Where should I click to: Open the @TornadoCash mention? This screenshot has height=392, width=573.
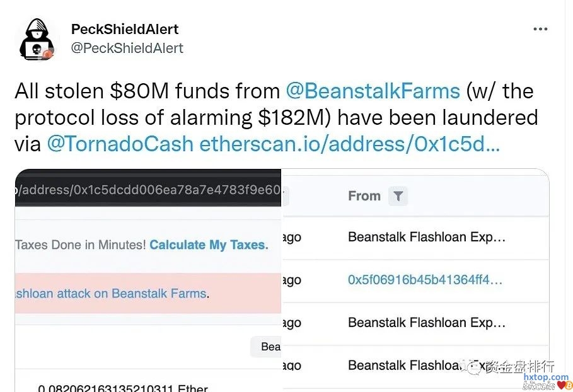click(120, 144)
